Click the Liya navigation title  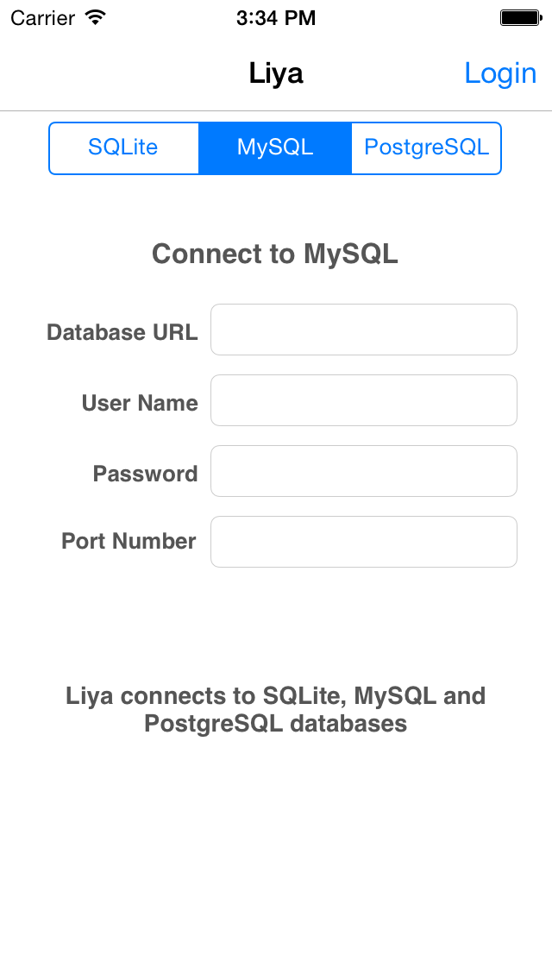coord(276,73)
